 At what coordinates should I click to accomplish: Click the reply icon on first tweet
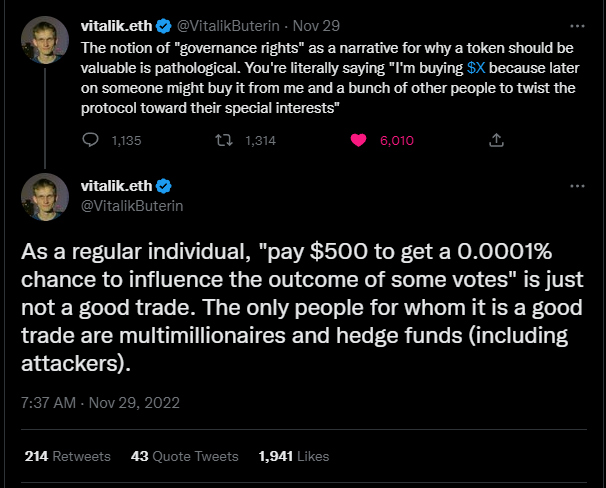pyautogui.click(x=89, y=142)
